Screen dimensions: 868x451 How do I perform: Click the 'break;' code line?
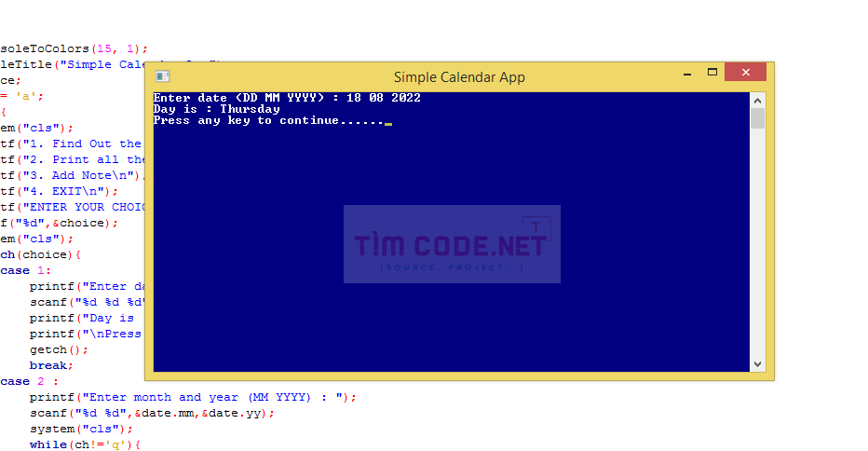point(51,365)
